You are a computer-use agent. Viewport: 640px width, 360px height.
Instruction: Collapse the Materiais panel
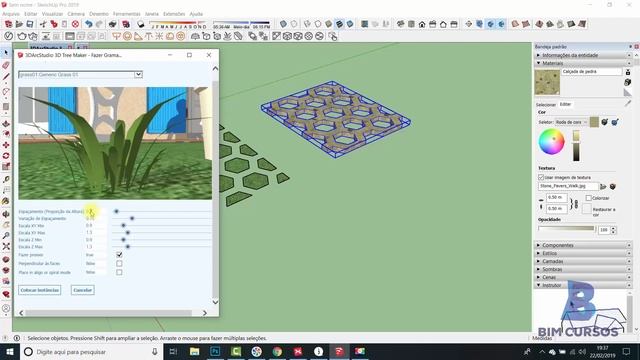tap(583, 63)
